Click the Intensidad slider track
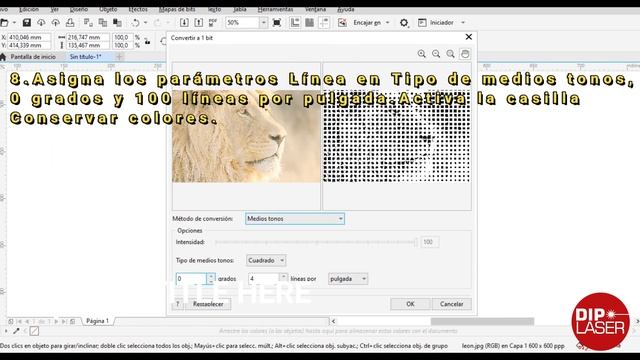 (316, 242)
